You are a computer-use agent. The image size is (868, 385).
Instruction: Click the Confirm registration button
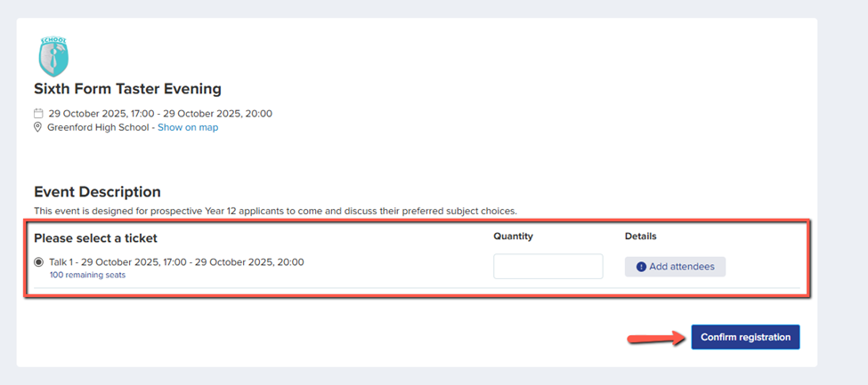(x=745, y=338)
